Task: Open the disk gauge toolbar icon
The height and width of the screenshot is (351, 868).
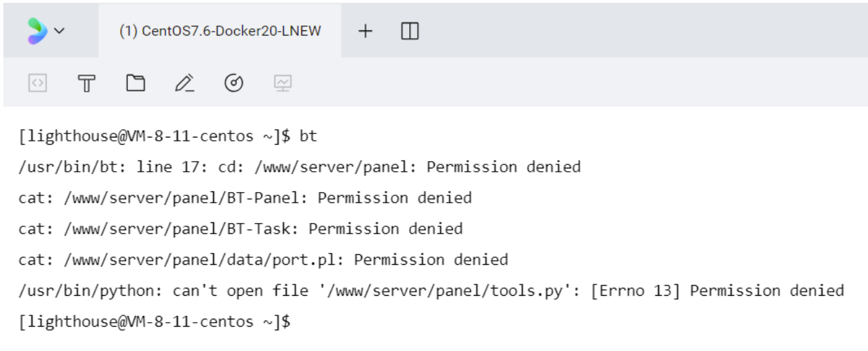Action: [233, 84]
